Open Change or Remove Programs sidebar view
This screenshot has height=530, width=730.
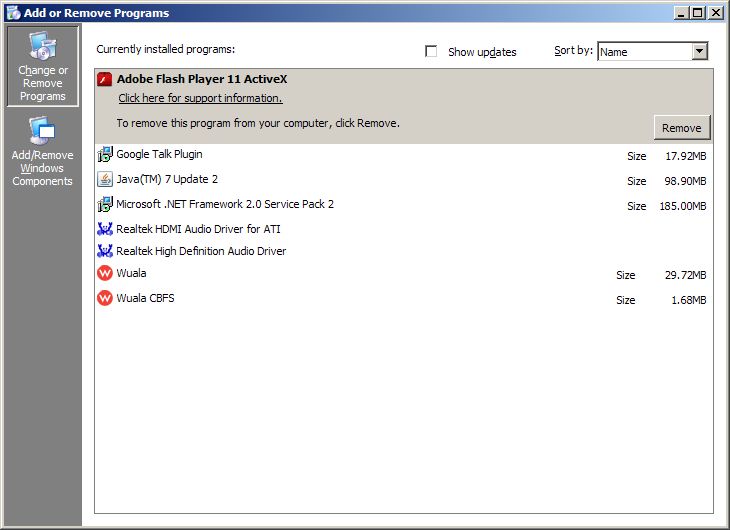click(43, 66)
